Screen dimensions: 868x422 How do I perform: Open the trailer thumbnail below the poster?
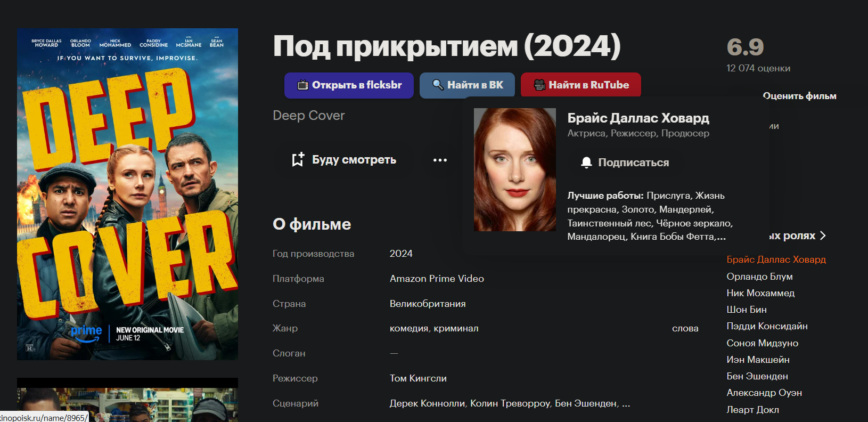point(127,400)
